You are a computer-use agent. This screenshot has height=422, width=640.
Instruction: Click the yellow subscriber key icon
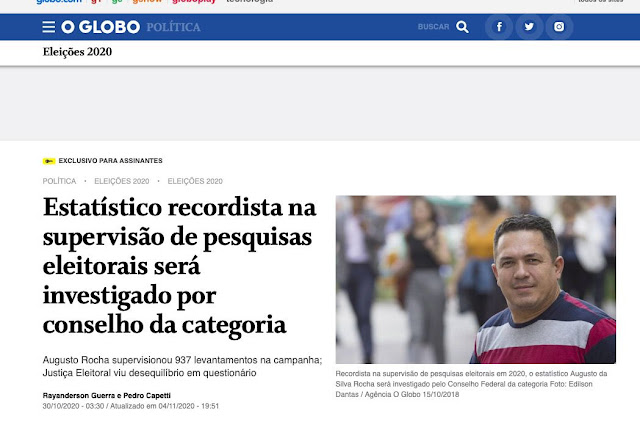[x=49, y=161]
